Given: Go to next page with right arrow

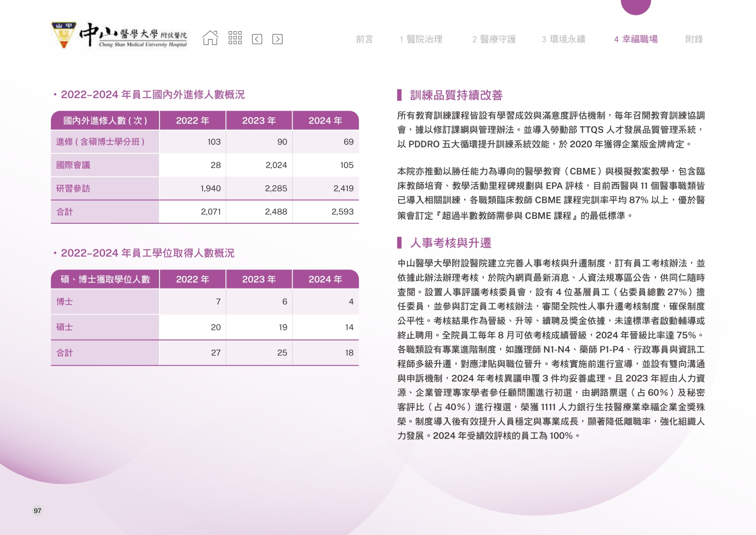Looking at the screenshot, I should (x=277, y=39).
